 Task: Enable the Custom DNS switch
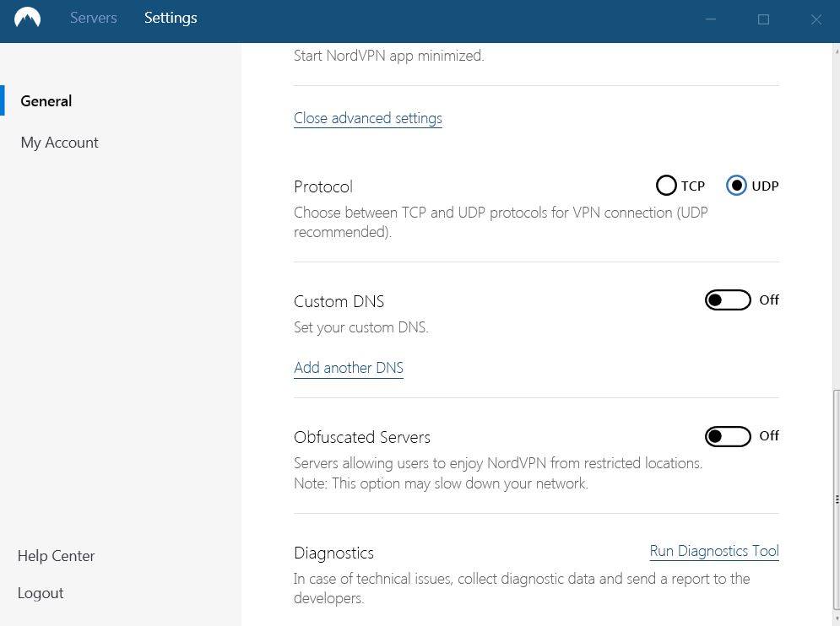click(727, 300)
